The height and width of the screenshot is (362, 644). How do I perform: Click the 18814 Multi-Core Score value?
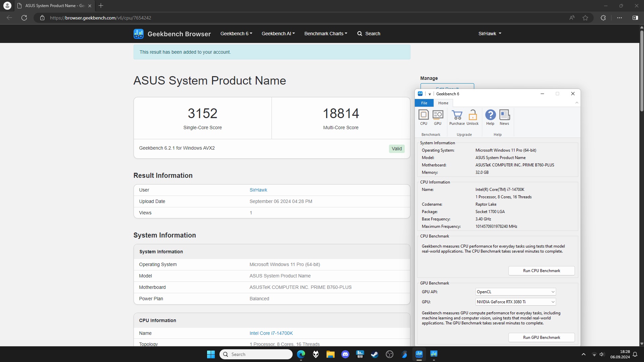point(341,113)
